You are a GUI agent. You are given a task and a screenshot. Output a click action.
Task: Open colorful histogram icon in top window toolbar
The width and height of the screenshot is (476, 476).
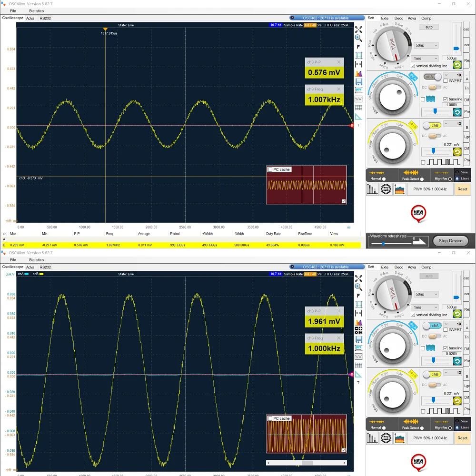click(358, 73)
